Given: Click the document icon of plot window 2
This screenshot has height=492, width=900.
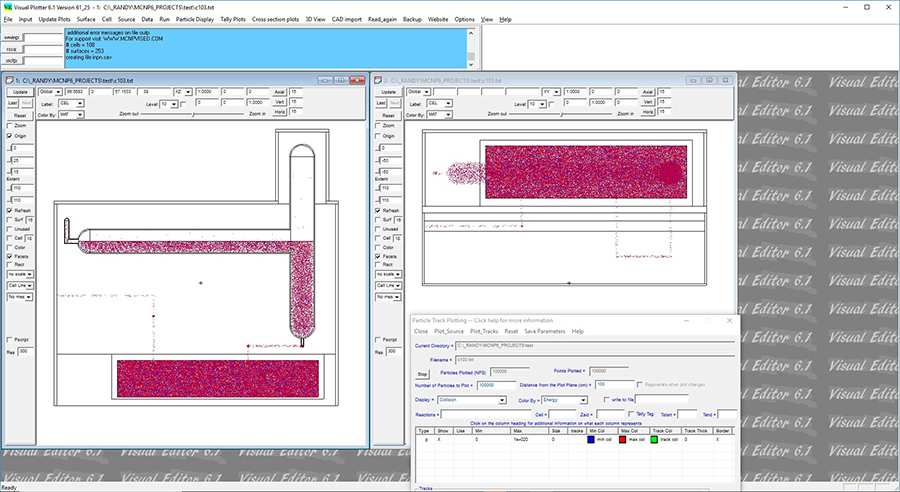Looking at the screenshot, I should click(x=378, y=80).
